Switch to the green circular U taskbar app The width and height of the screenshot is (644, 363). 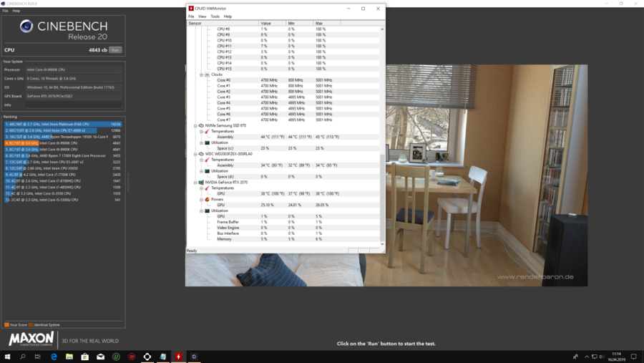coord(116,357)
